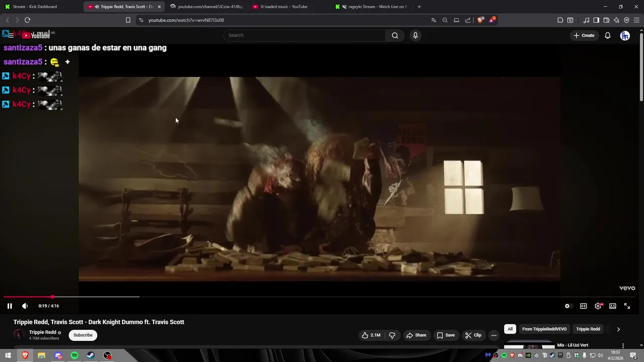Open Discord from the taskbar
This screenshot has height=362, width=644.
pos(58,355)
